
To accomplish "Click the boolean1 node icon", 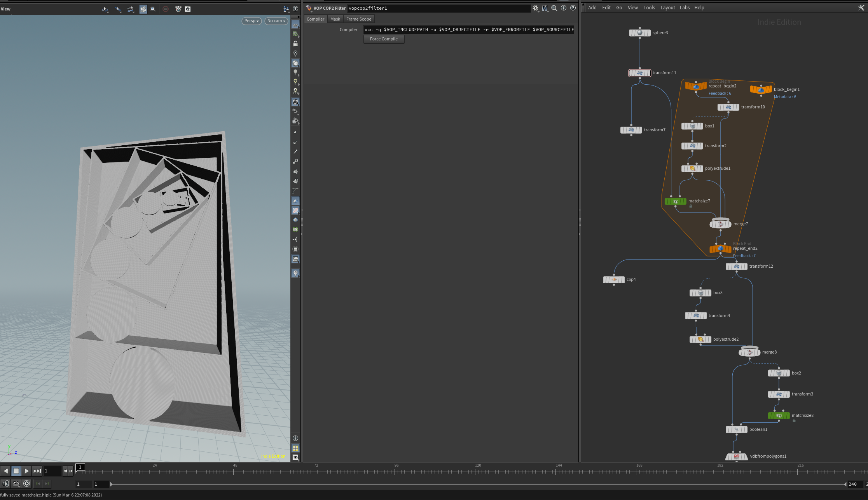I will [x=737, y=430].
